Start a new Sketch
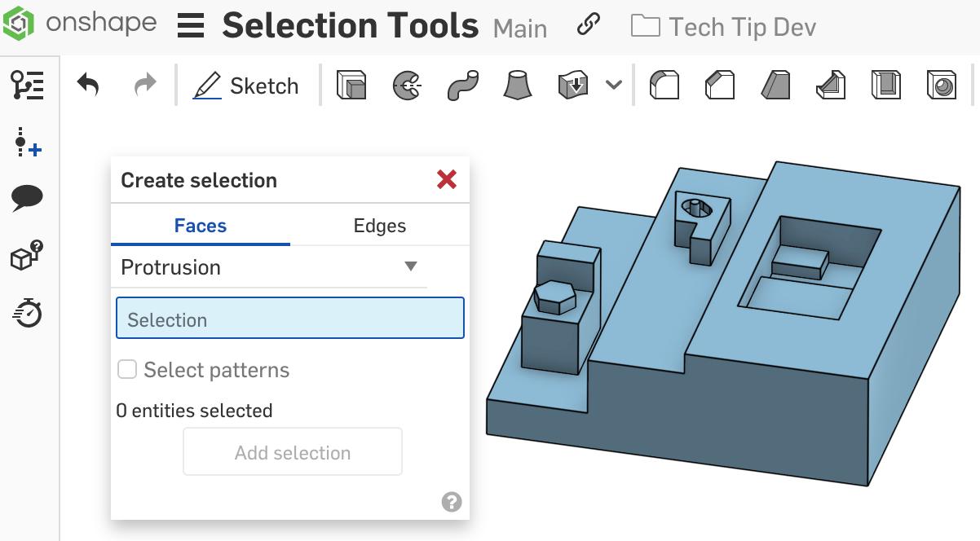The image size is (980, 541). coord(245,84)
